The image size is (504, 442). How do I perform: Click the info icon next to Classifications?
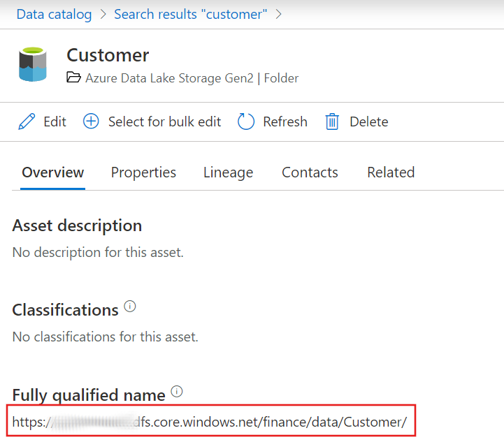coord(130,307)
